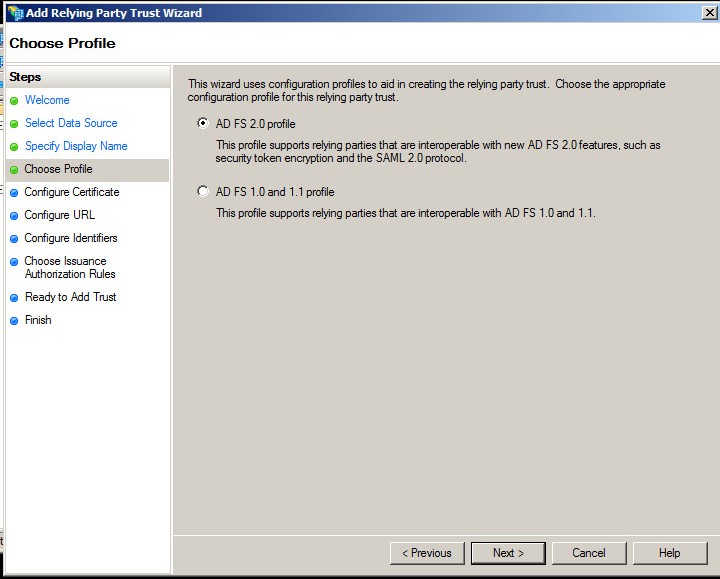Image resolution: width=720 pixels, height=579 pixels.
Task: Click the green bullet beside Choose Profile
Action: coord(14,169)
